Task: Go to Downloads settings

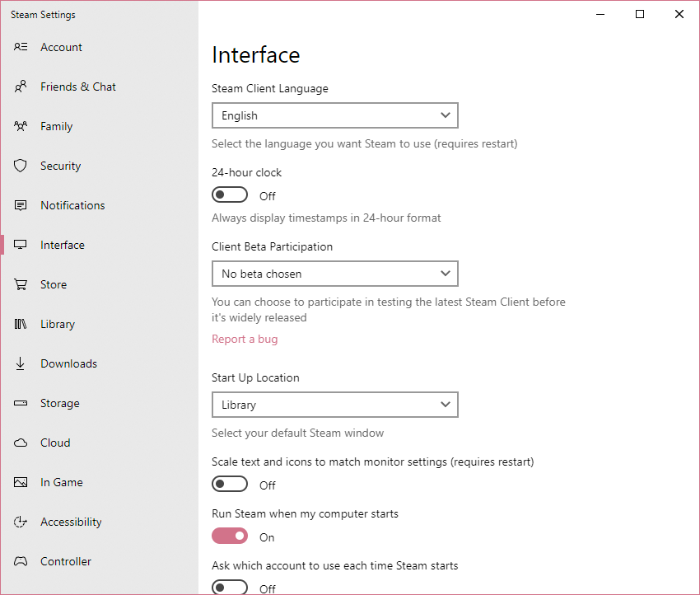Action: [99, 363]
